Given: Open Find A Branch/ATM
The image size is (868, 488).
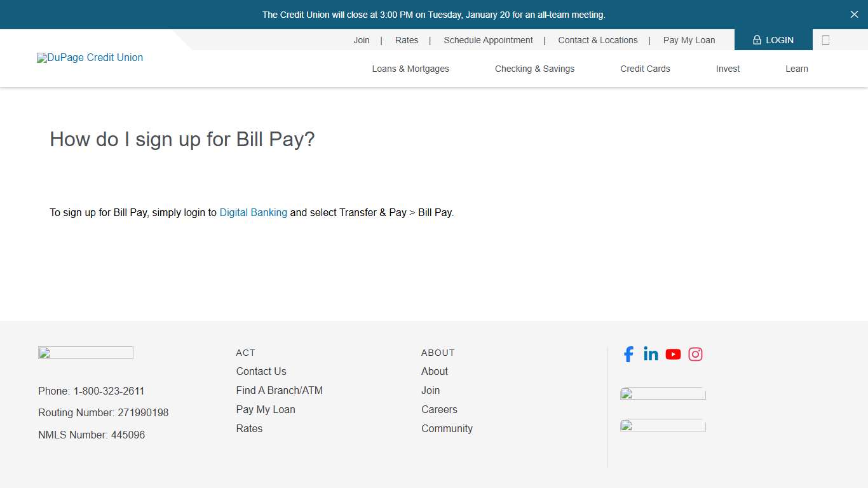Looking at the screenshot, I should [279, 390].
